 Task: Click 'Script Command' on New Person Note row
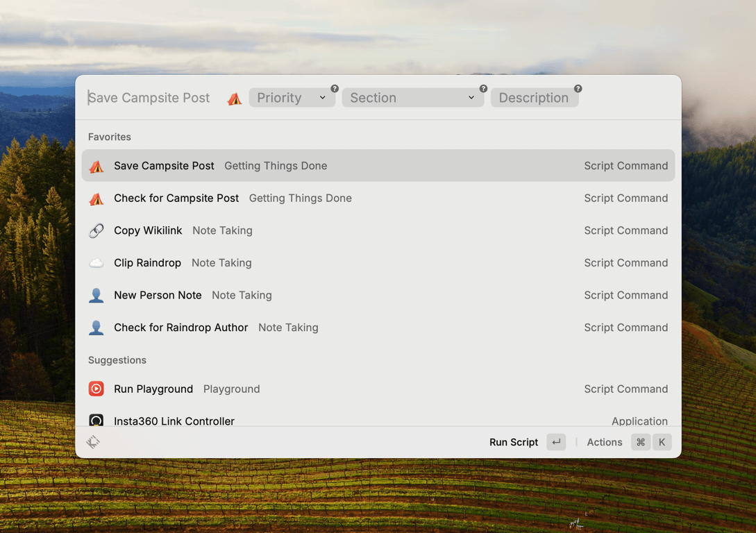(625, 295)
